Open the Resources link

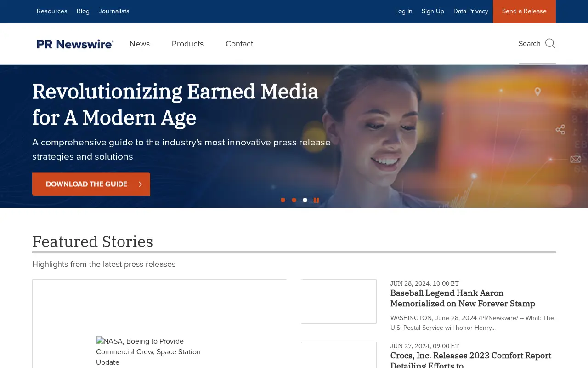click(x=52, y=11)
